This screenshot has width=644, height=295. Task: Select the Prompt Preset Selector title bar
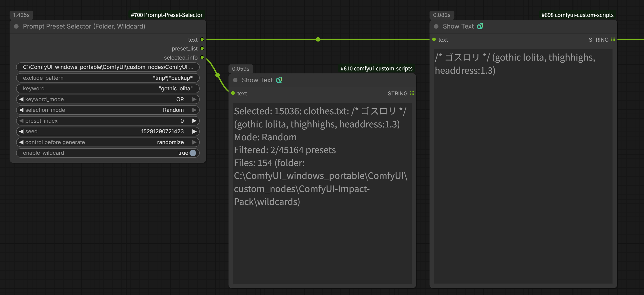tap(108, 26)
